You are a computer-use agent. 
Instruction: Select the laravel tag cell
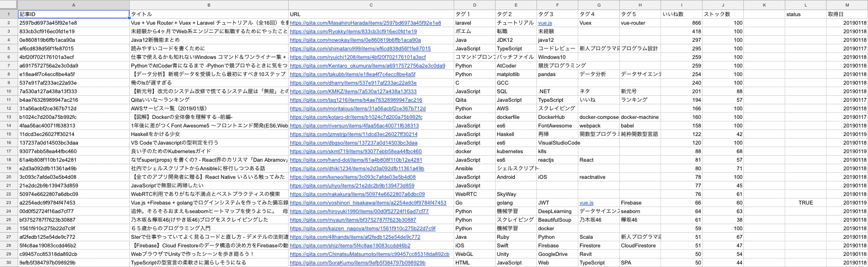pos(474,23)
